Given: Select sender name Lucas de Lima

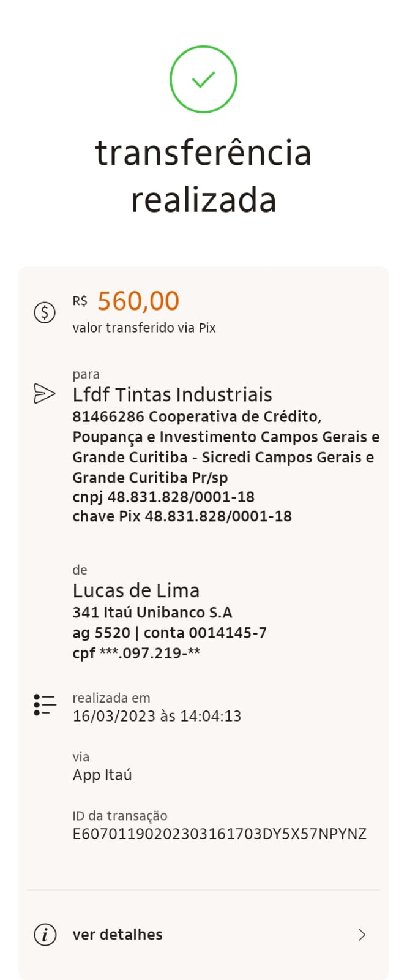Looking at the screenshot, I should 136,590.
